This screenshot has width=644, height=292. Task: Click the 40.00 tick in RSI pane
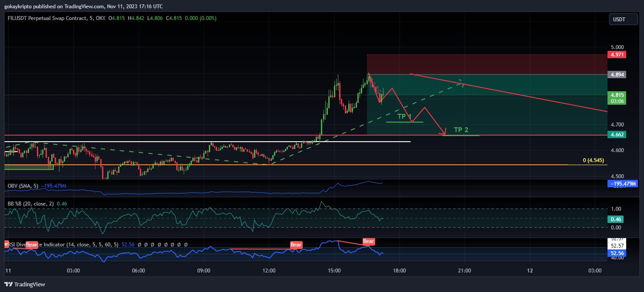(x=617, y=258)
